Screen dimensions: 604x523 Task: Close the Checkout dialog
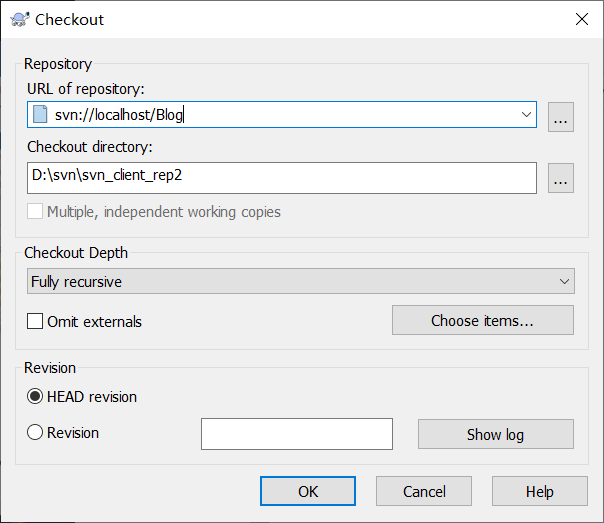[582, 19]
